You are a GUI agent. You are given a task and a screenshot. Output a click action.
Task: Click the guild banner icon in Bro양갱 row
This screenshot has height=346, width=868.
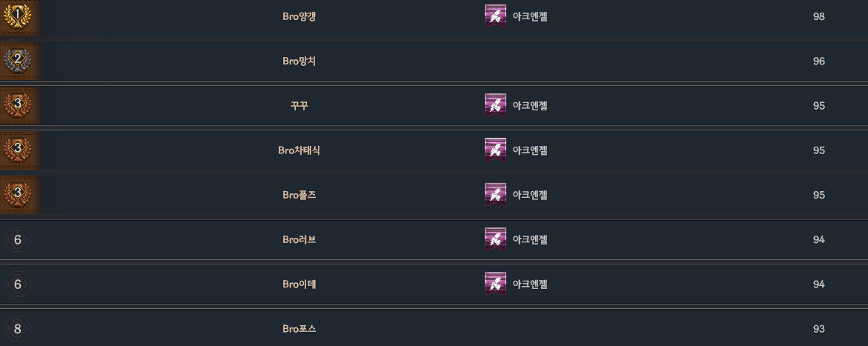pyautogui.click(x=495, y=16)
